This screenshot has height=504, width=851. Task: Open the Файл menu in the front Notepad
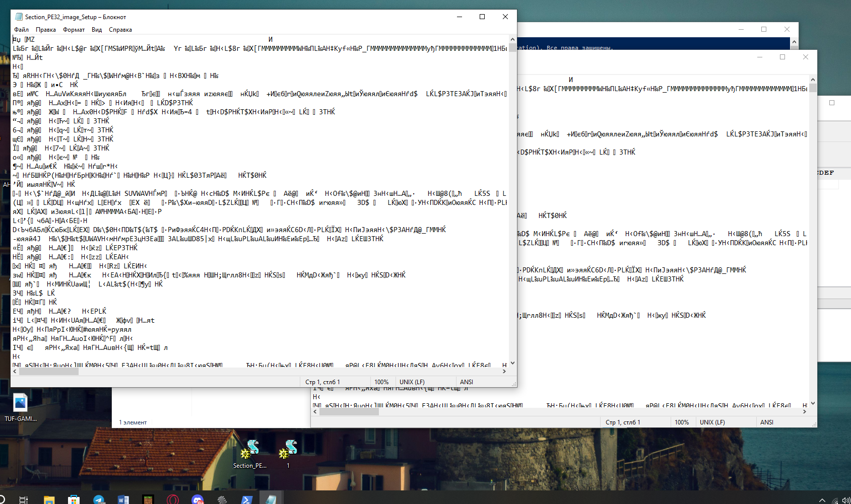[21, 30]
